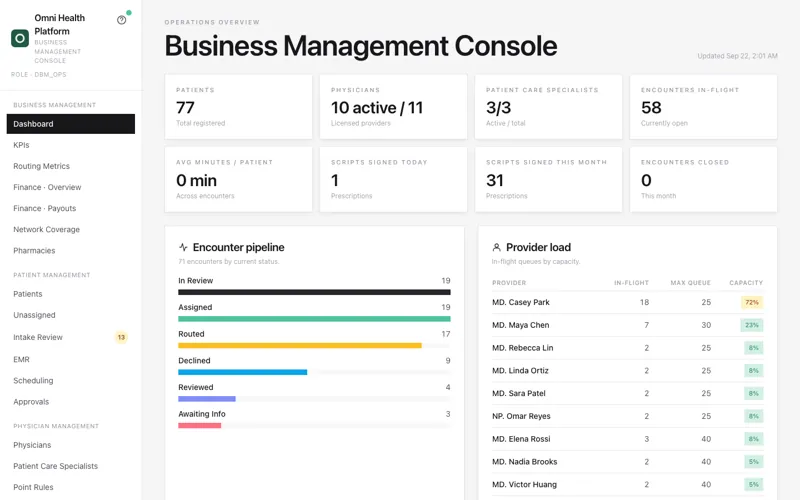800x500 pixels.
Task: Click the Encounters Closed card
Action: [704, 180]
